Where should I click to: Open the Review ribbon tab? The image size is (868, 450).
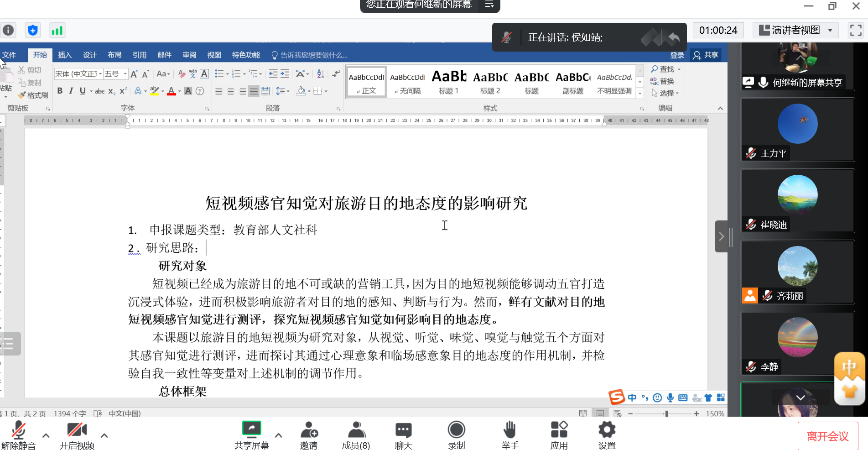(x=189, y=55)
